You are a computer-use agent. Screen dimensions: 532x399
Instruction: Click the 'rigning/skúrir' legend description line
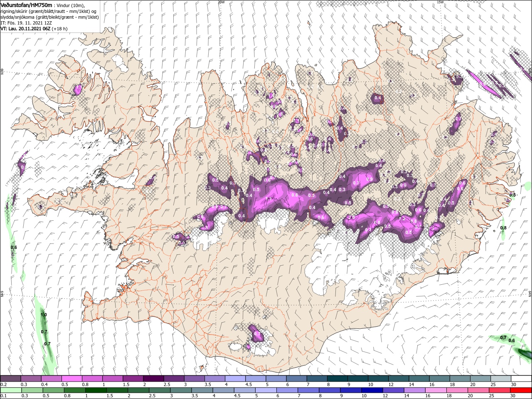tap(48, 11)
